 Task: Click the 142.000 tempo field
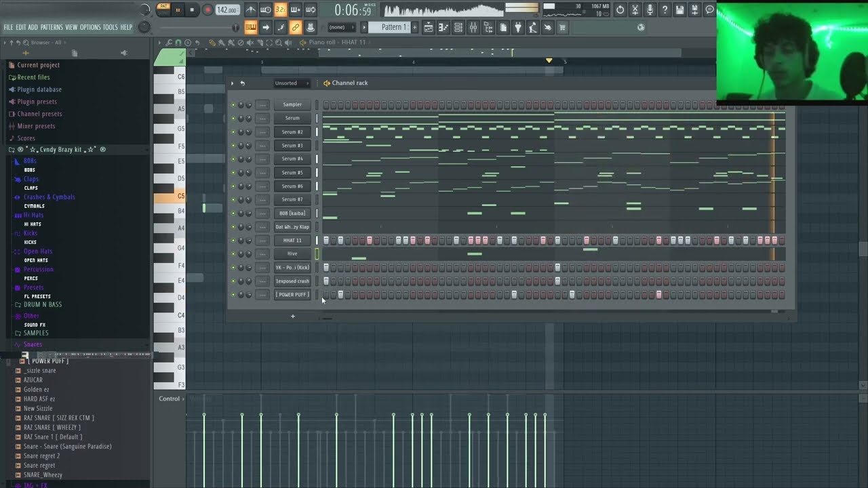tap(227, 9)
